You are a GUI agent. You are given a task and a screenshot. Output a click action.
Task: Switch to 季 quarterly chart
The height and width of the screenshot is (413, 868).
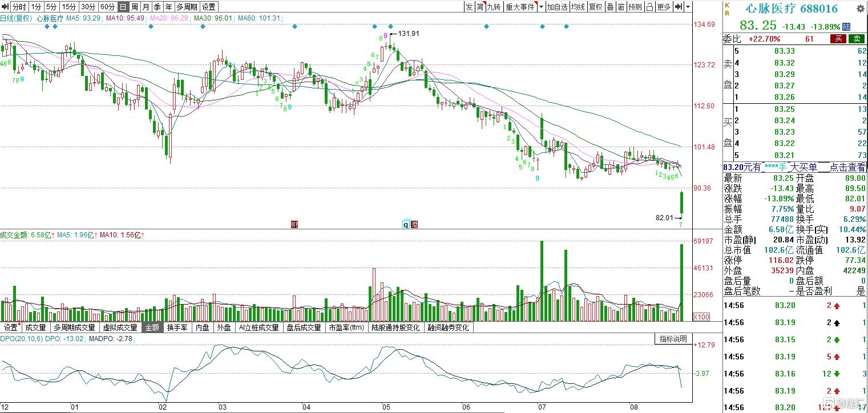tap(158, 7)
